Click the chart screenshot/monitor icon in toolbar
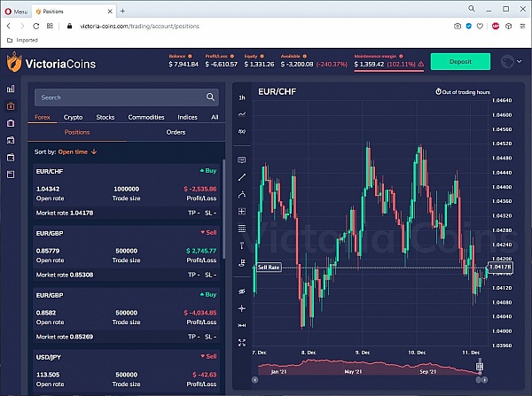Viewport: 532px width, 396px height. 242,160
